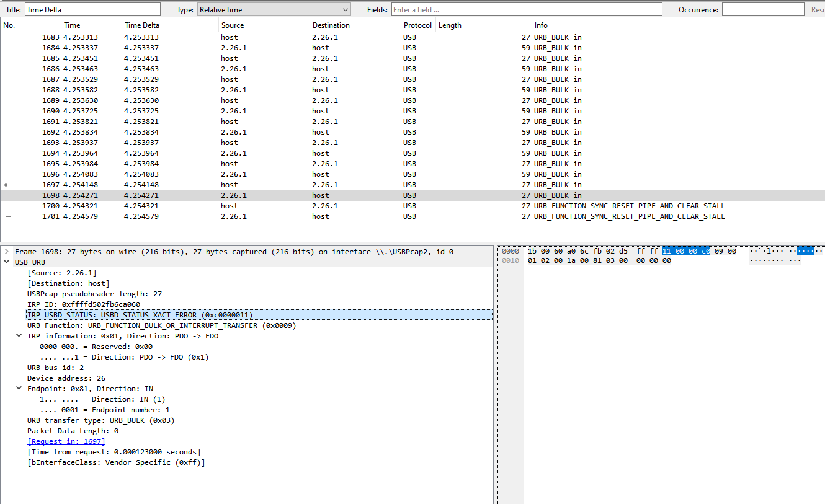Click inside the Fields entry box

click(525, 9)
